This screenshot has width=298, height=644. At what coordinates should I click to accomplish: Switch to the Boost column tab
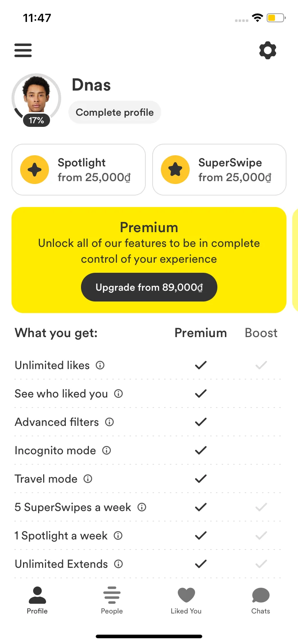[261, 333]
